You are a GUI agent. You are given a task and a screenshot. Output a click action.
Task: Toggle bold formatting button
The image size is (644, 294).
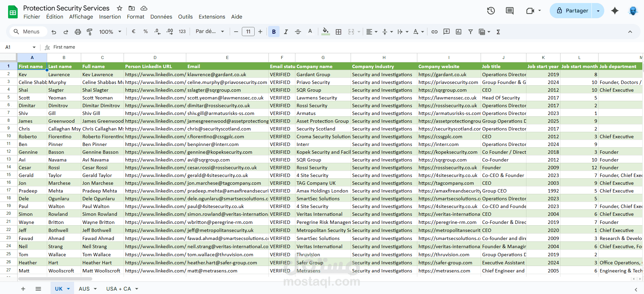[x=274, y=32]
